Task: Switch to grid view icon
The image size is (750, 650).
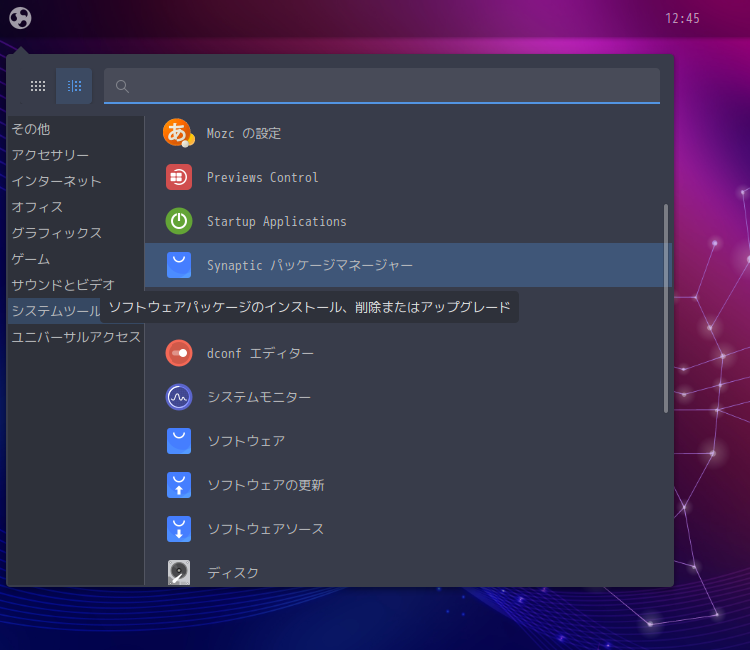Action: point(38,86)
